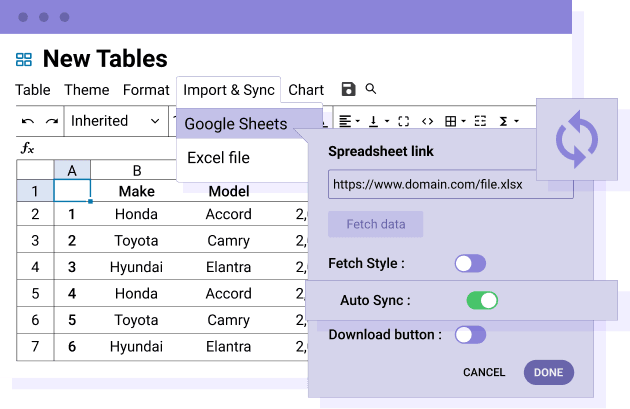Viewport: 630px width, 409px height.
Task: Click the CANCEL button
Action: click(484, 372)
